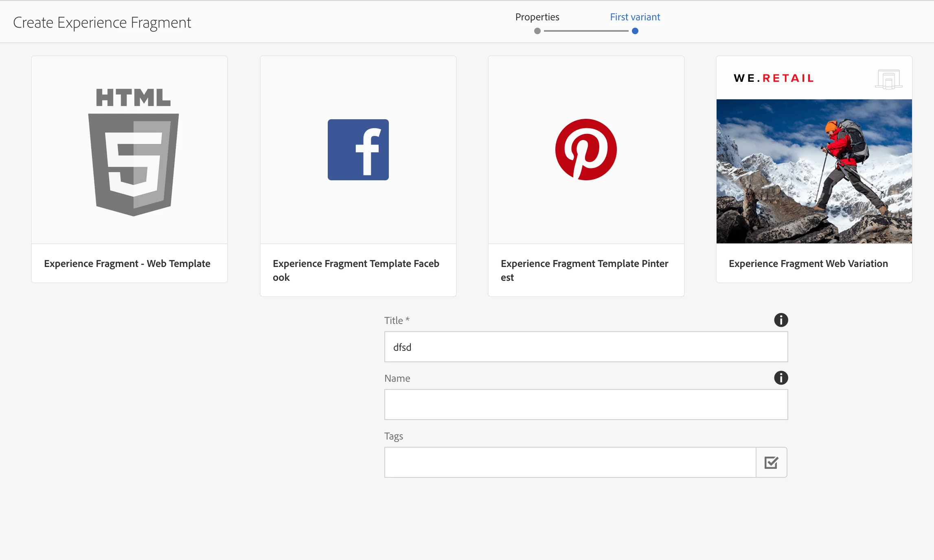934x560 pixels.
Task: Click the Facebook logo icon
Action: (358, 150)
